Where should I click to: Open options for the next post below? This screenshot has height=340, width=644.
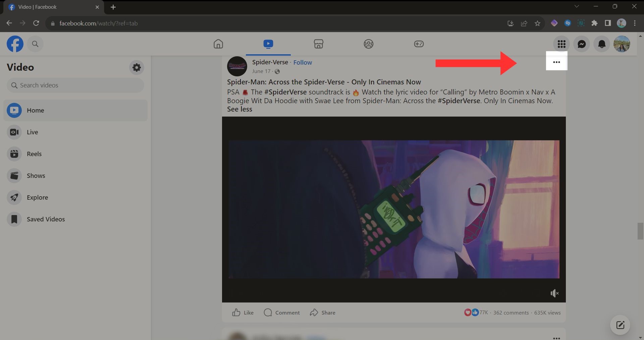pos(556,338)
